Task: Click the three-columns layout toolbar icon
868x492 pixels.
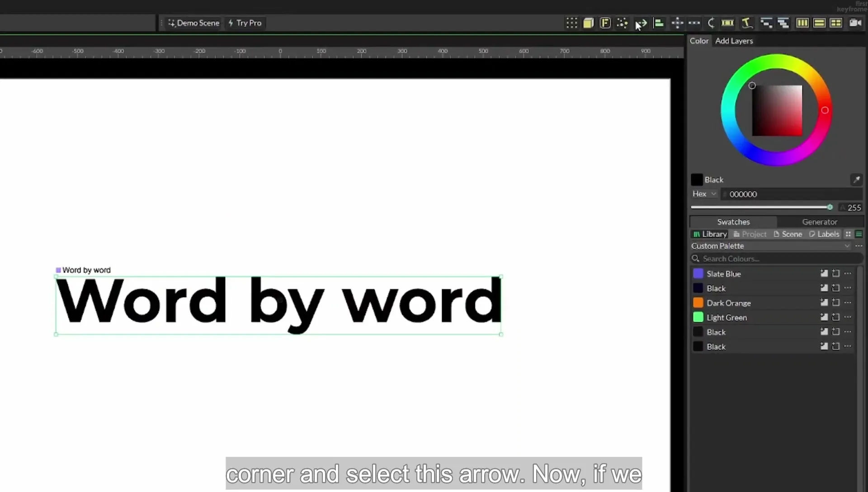Action: [x=802, y=23]
